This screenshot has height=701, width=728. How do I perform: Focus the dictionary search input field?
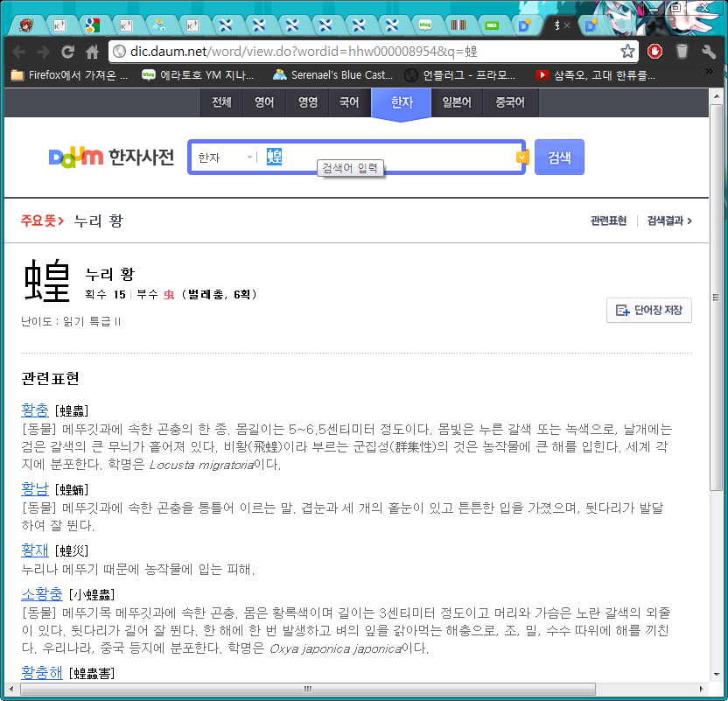[x=388, y=157]
